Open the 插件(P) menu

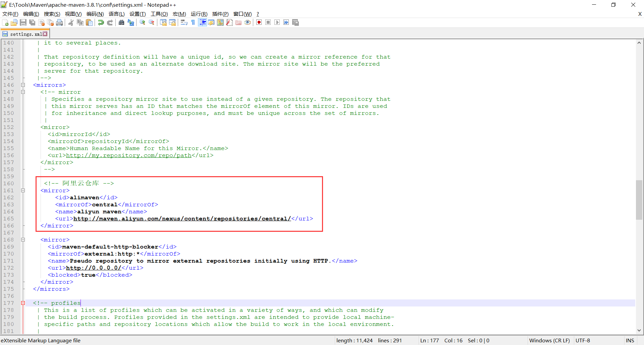pos(220,14)
